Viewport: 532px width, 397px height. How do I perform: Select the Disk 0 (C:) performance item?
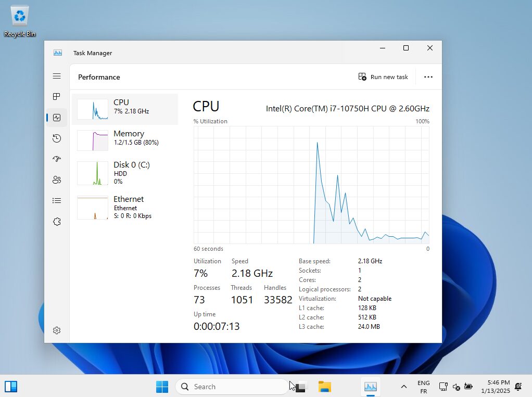pyautogui.click(x=125, y=173)
